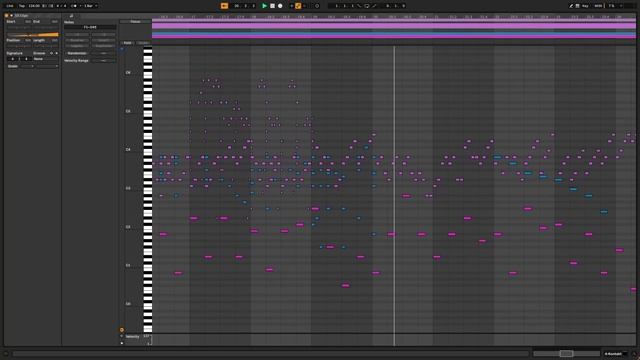Click the Signature numerator field
The image size is (640, 360).
(12, 59)
